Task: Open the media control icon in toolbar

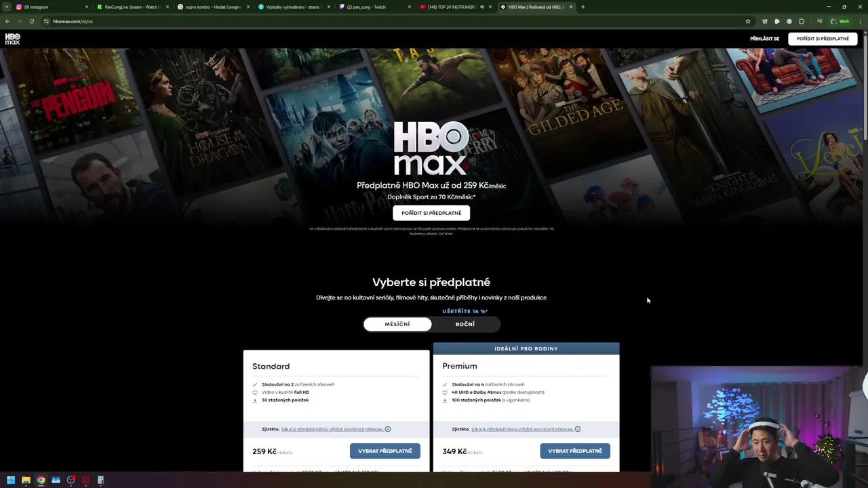Action: click(x=820, y=21)
